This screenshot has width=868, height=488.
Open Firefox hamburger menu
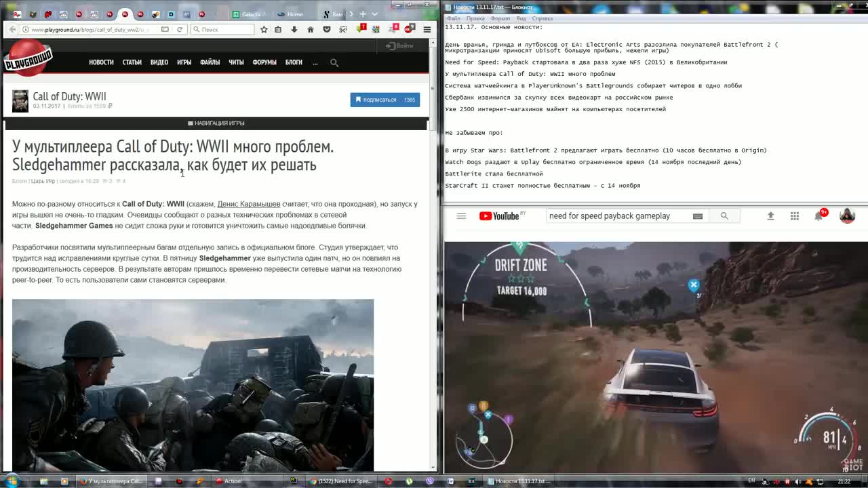427,29
